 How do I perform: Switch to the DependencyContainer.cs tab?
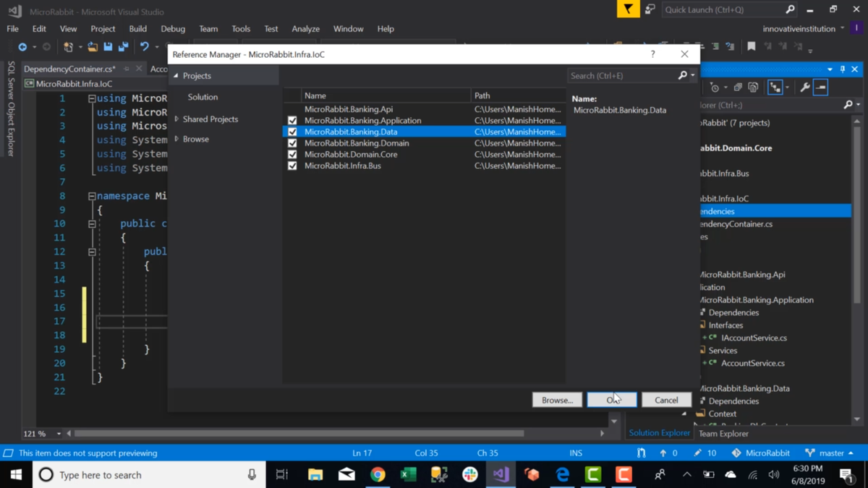[69, 69]
